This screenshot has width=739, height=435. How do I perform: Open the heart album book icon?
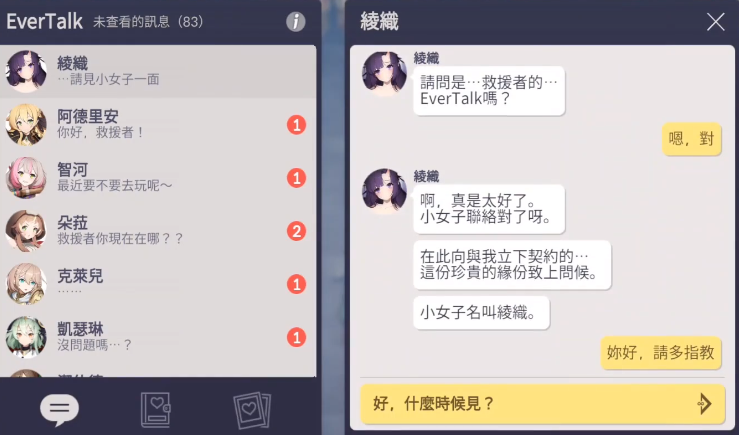tap(156, 410)
